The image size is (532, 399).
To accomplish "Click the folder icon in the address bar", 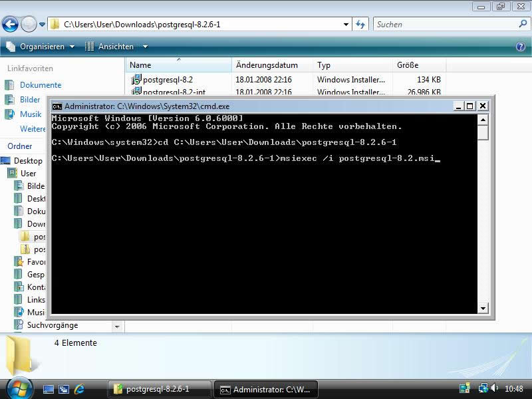I will 55,25.
